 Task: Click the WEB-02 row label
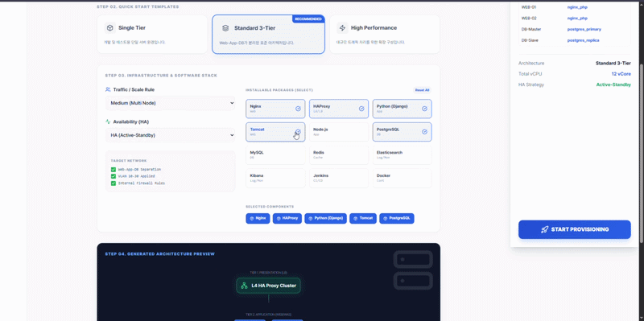(x=529, y=18)
